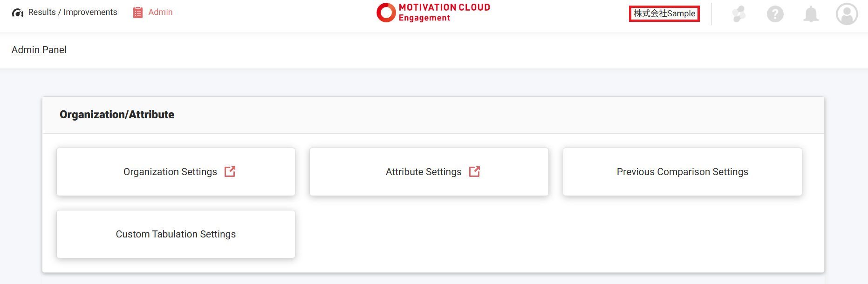Open Previous Comparison Settings
868x284 pixels.
pyautogui.click(x=682, y=172)
